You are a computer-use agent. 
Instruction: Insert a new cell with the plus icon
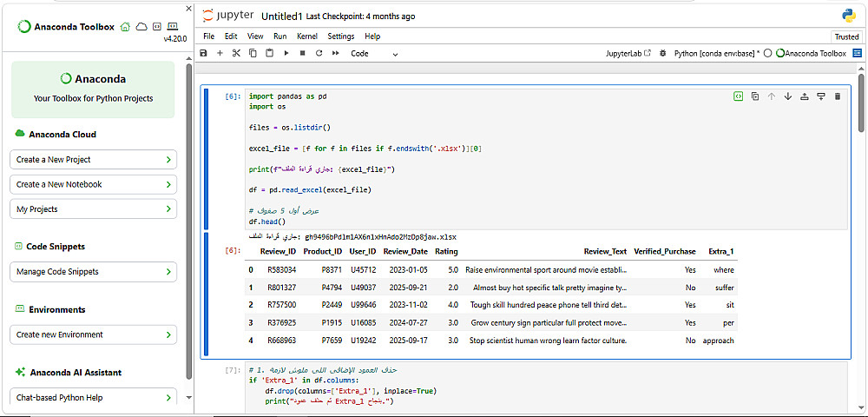coord(220,53)
